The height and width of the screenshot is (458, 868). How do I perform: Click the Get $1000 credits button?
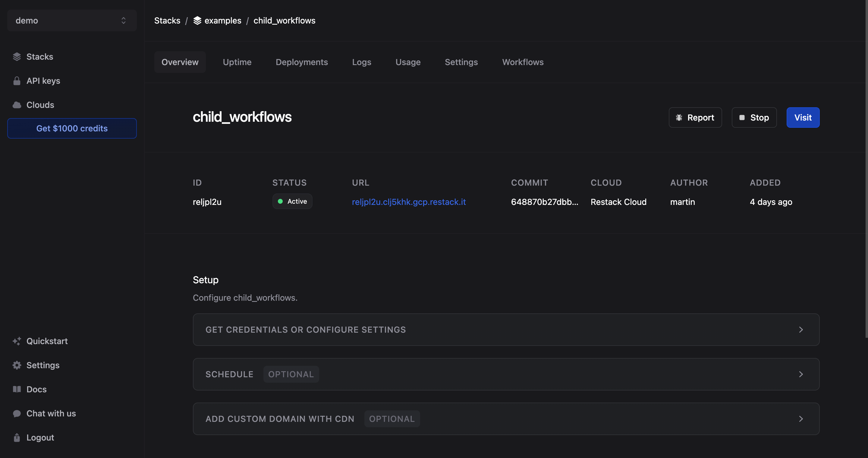coord(72,128)
